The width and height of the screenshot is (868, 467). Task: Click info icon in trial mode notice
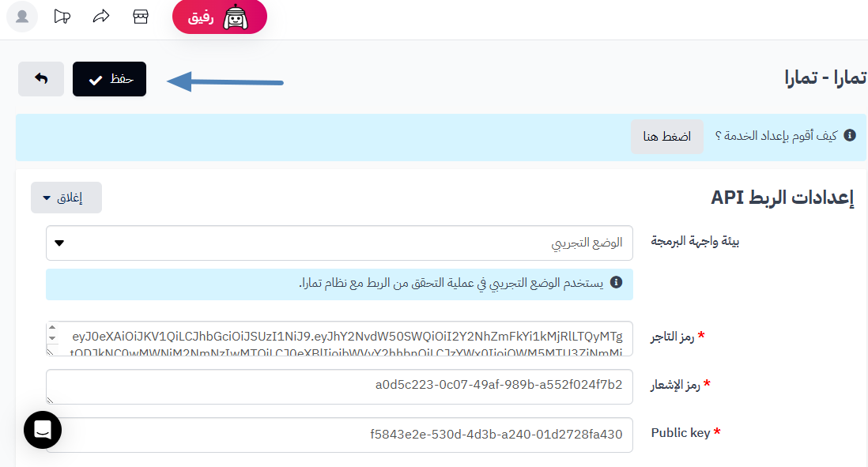point(616,282)
